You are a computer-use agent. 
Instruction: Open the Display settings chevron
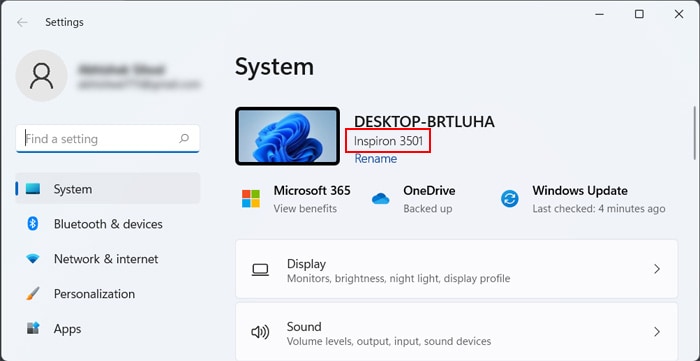click(x=657, y=269)
